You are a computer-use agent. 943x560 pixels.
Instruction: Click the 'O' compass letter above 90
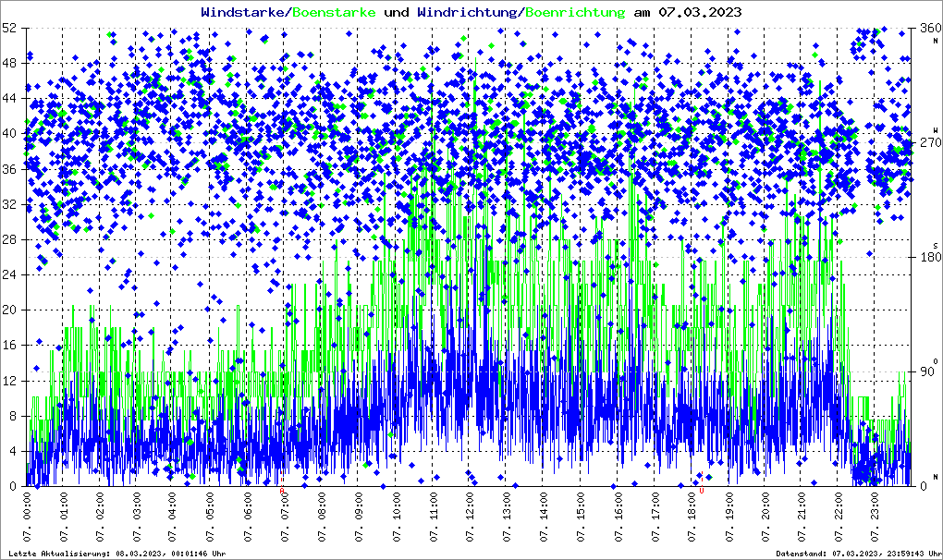pos(936,360)
